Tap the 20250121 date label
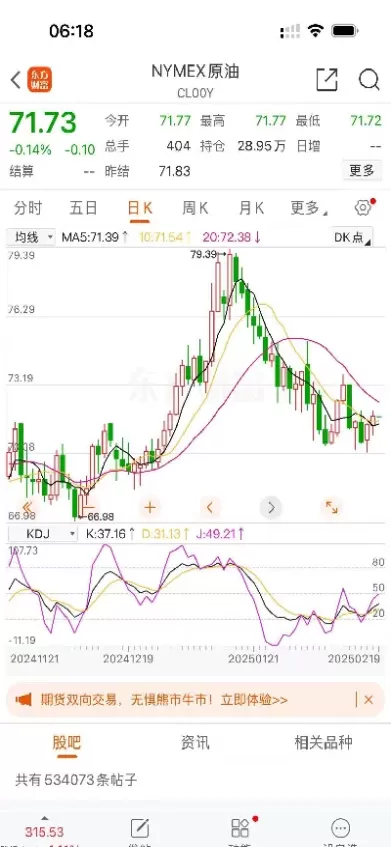The height and width of the screenshot is (847, 391). click(x=253, y=659)
